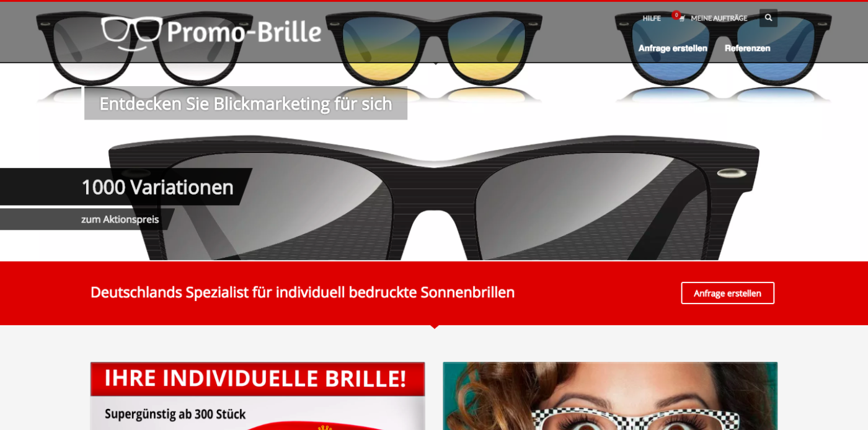Open the IHRE INDIVIDUELLE BRILLE promo banner
This screenshot has height=430, width=868.
pyautogui.click(x=257, y=396)
